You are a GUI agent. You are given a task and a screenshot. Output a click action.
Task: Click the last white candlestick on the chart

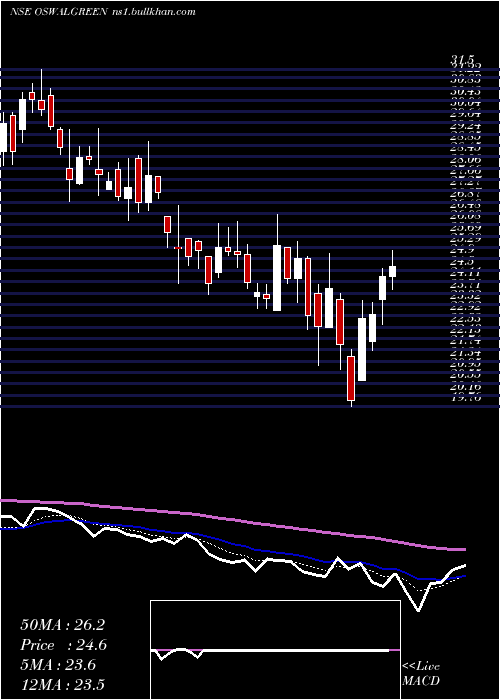pyautogui.click(x=392, y=271)
